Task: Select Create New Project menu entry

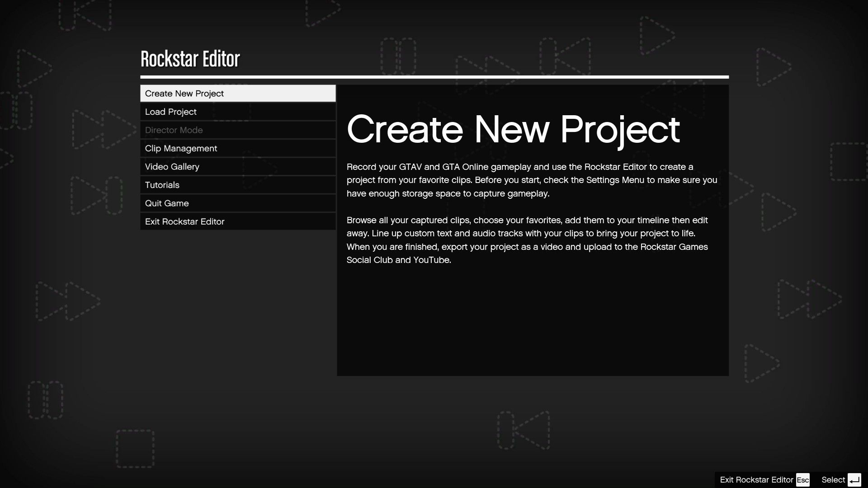Action: coord(238,94)
